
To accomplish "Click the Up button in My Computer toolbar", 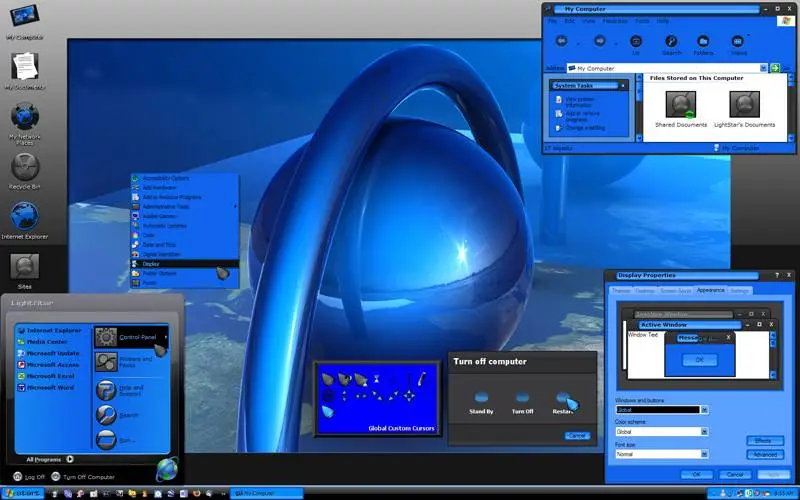I will pyautogui.click(x=636, y=41).
